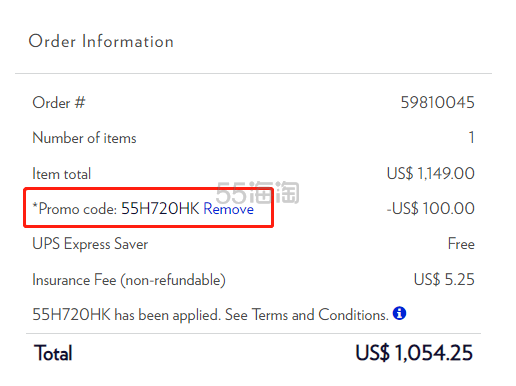
Task: Click the UPS Express Saver shipping label
Action: pos(90,244)
